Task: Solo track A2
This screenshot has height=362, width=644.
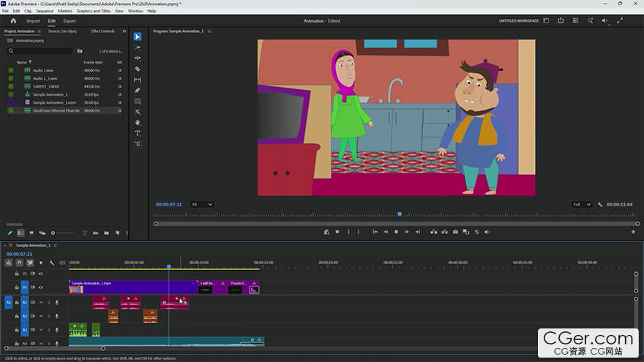Action: tap(49, 316)
